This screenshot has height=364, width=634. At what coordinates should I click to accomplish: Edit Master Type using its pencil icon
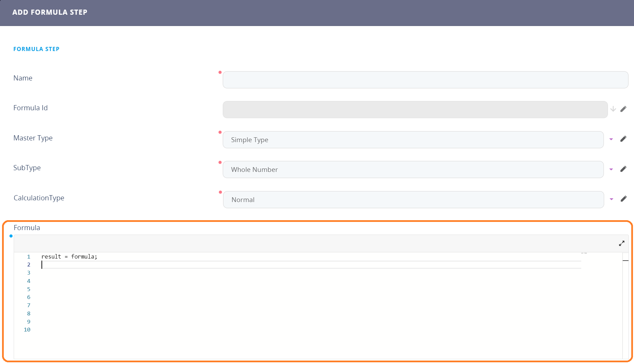tap(623, 139)
